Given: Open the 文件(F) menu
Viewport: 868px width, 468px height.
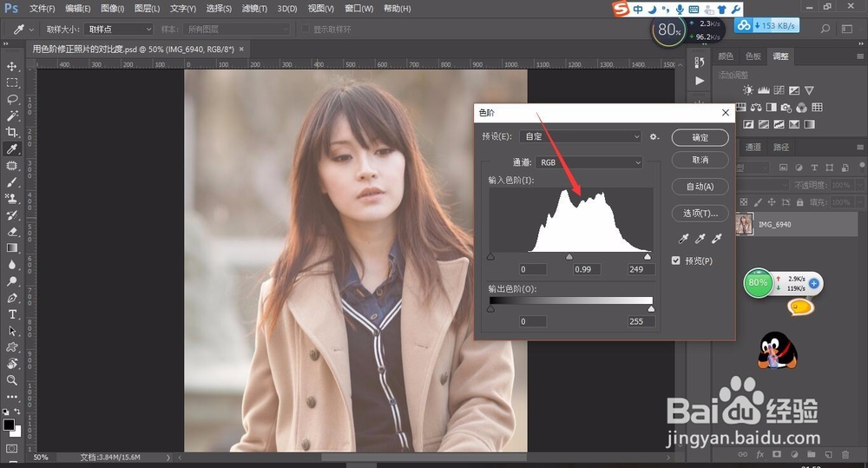Looking at the screenshot, I should tap(42, 9).
